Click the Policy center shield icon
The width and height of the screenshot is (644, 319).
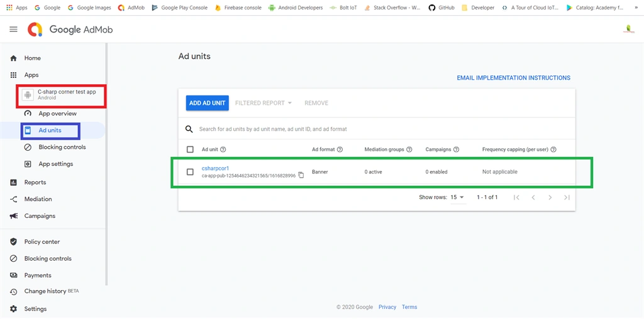coord(14,242)
